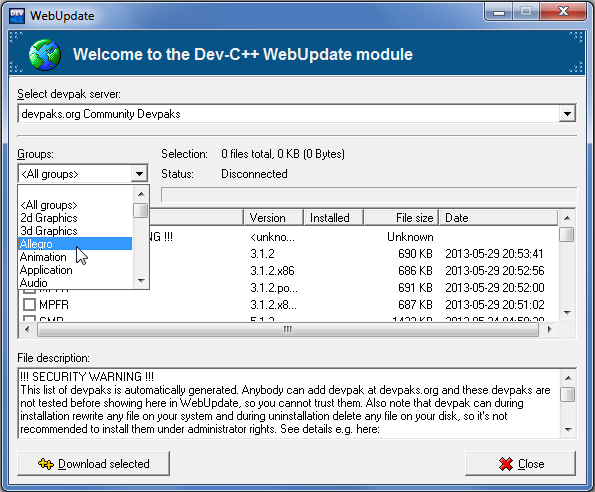Sort by Version column header

(x=273, y=218)
